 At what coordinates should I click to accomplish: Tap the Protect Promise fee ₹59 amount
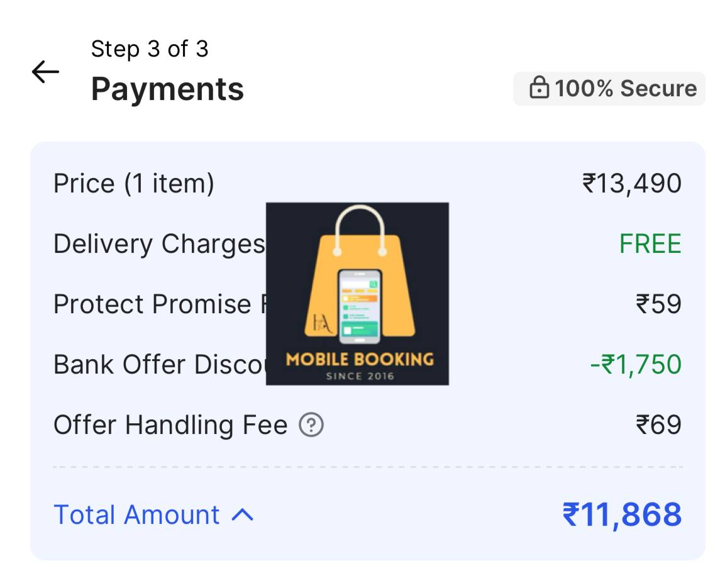658,304
